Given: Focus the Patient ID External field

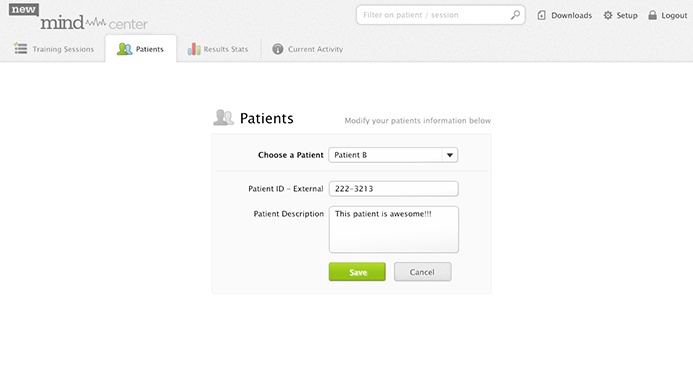Looking at the screenshot, I should click(x=393, y=189).
